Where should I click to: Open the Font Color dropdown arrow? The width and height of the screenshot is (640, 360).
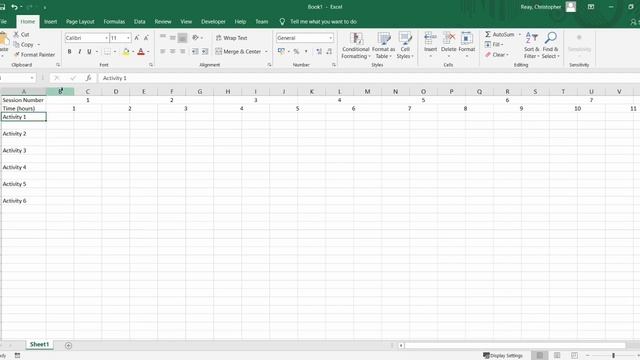click(148, 52)
